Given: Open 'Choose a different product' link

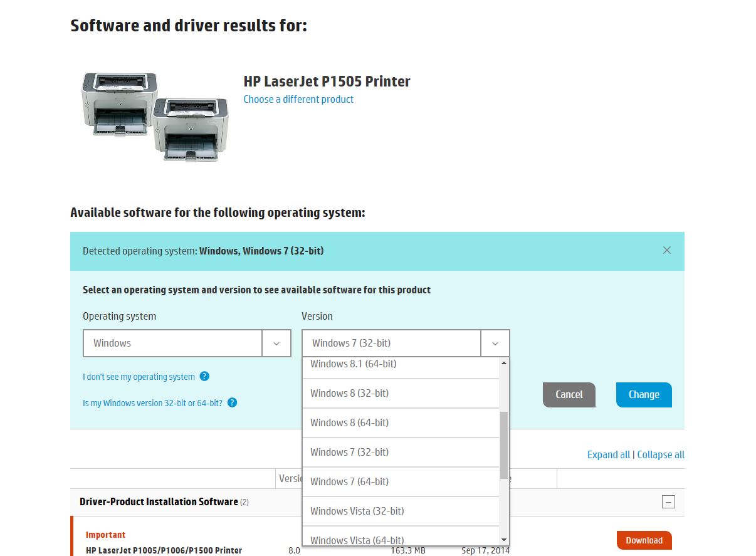Looking at the screenshot, I should (298, 99).
